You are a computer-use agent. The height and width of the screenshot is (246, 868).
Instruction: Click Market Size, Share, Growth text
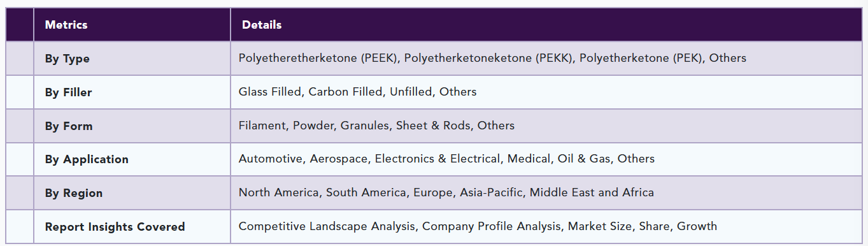coord(643,226)
